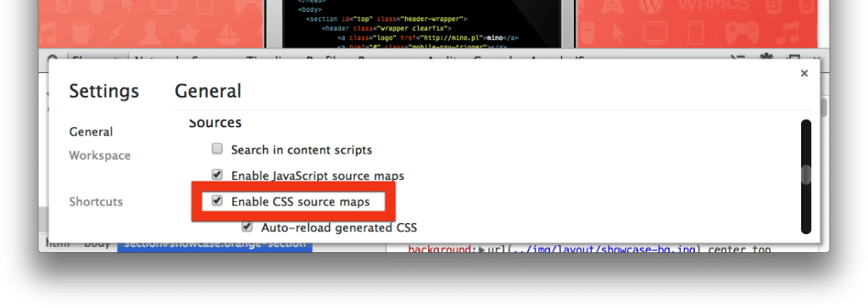The width and height of the screenshot is (868, 308).
Task: Click the 'Search in content scripts' label
Action: 302,149
